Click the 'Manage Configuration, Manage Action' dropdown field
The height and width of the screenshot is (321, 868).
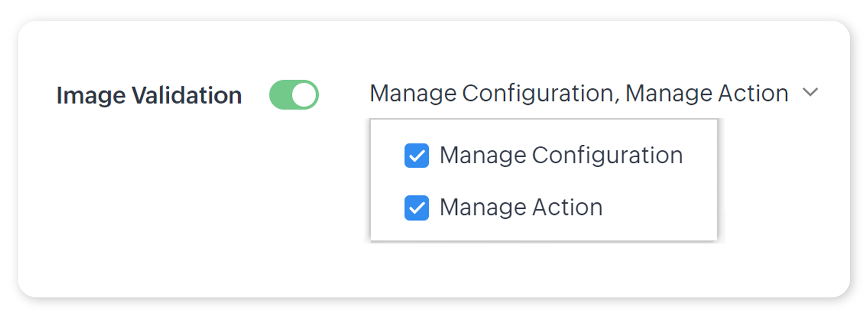[x=579, y=93]
